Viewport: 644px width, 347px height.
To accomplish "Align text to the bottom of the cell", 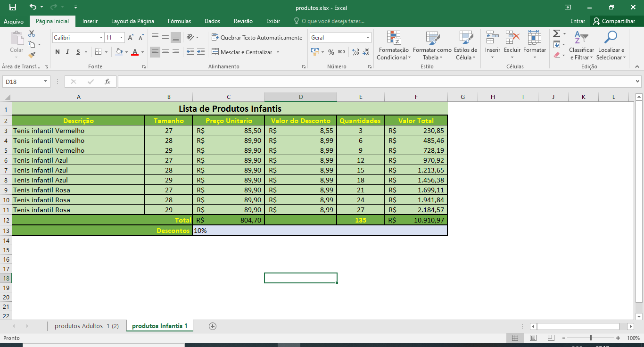I will pos(175,37).
